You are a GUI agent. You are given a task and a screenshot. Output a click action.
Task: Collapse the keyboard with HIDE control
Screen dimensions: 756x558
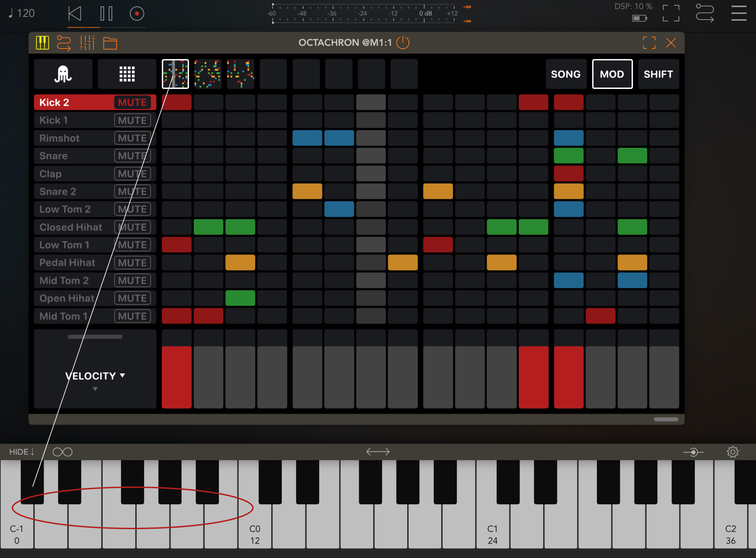pyautogui.click(x=21, y=451)
